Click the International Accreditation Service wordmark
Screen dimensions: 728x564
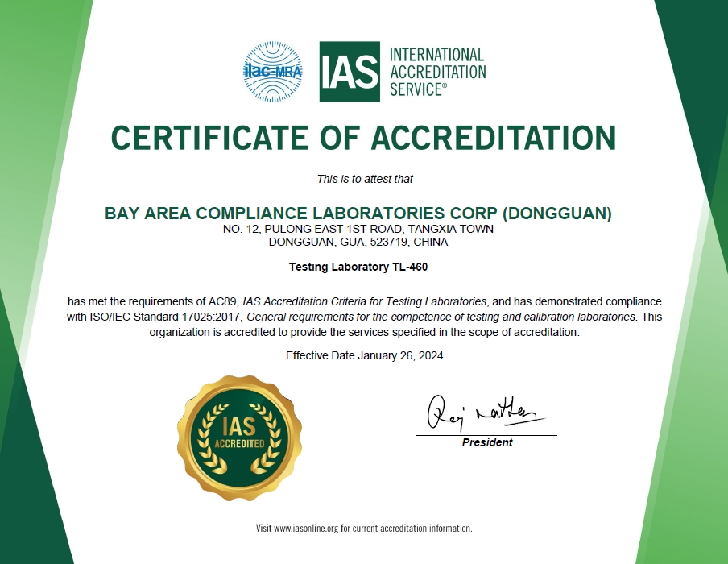(x=437, y=72)
